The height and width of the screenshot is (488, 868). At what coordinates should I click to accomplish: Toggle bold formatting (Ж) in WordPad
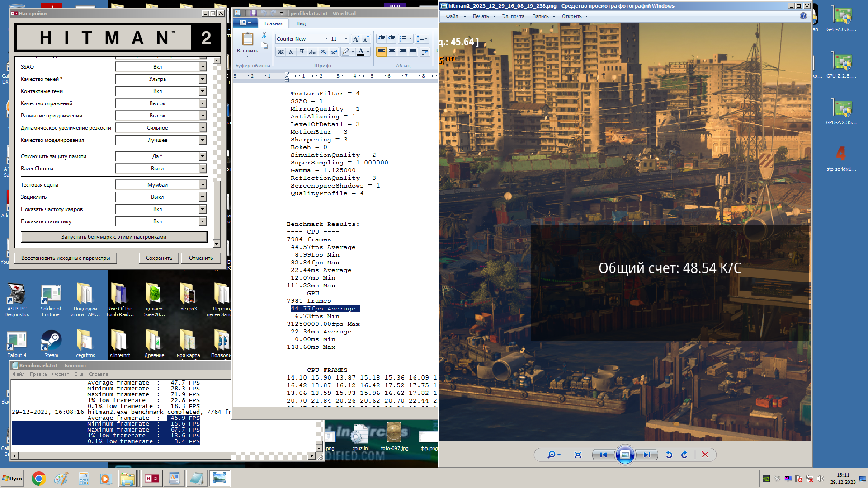click(281, 52)
